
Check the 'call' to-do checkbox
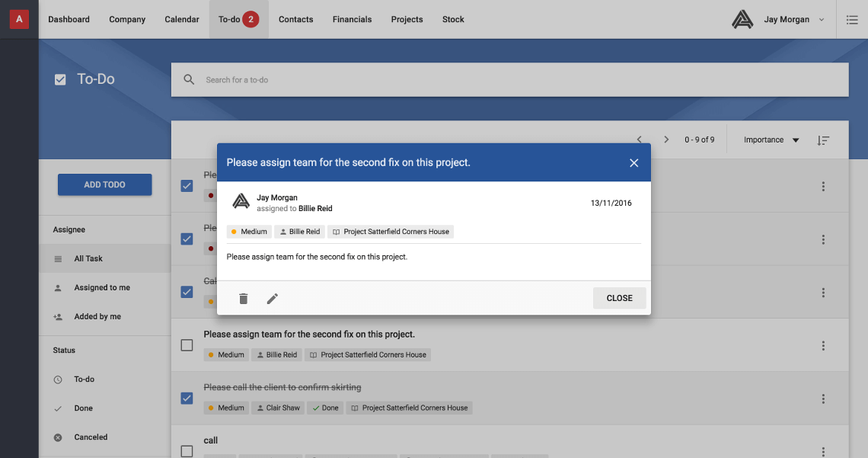[x=187, y=451]
